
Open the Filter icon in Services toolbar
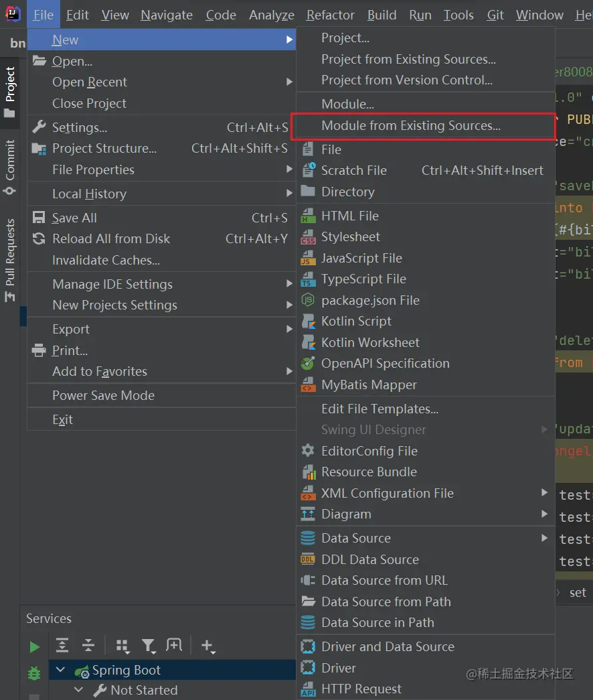148,646
